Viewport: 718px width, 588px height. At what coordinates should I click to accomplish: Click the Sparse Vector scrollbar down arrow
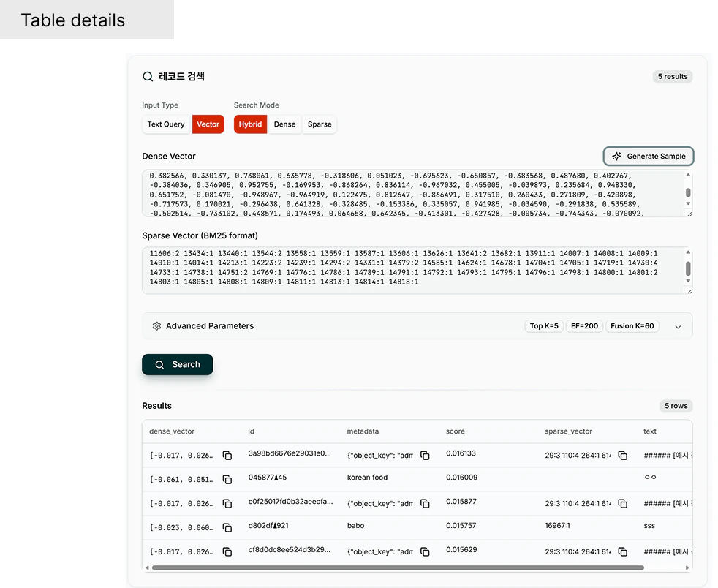(x=688, y=281)
